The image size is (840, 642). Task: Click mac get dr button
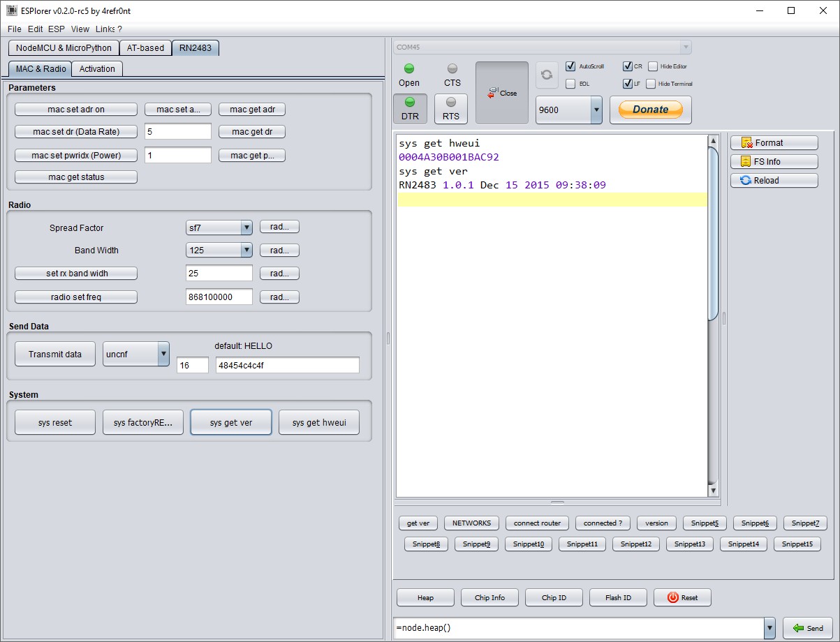[252, 131]
